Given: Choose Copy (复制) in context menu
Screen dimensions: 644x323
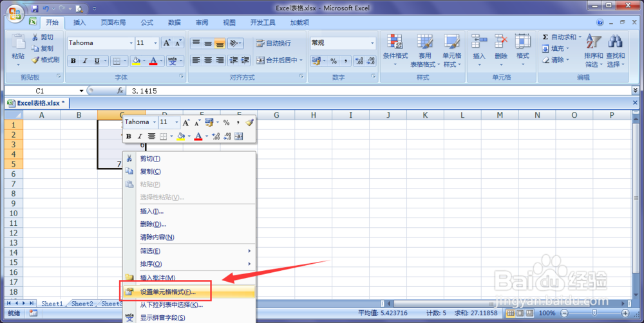Looking at the screenshot, I should click(189, 172).
